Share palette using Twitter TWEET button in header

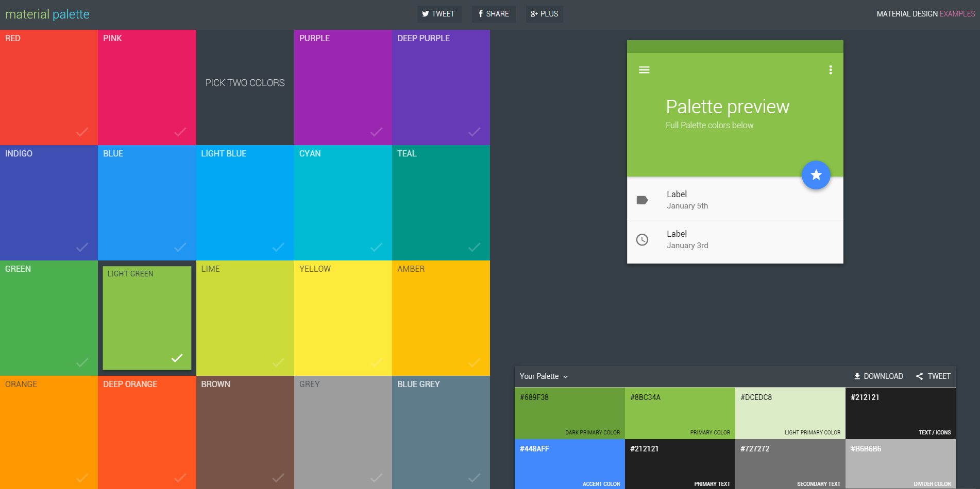click(x=438, y=14)
